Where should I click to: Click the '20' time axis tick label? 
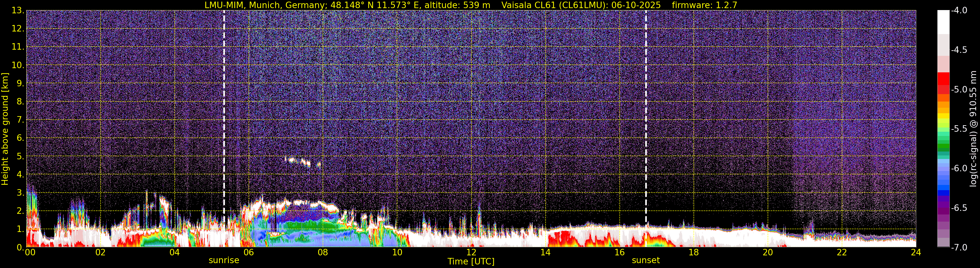click(x=768, y=252)
